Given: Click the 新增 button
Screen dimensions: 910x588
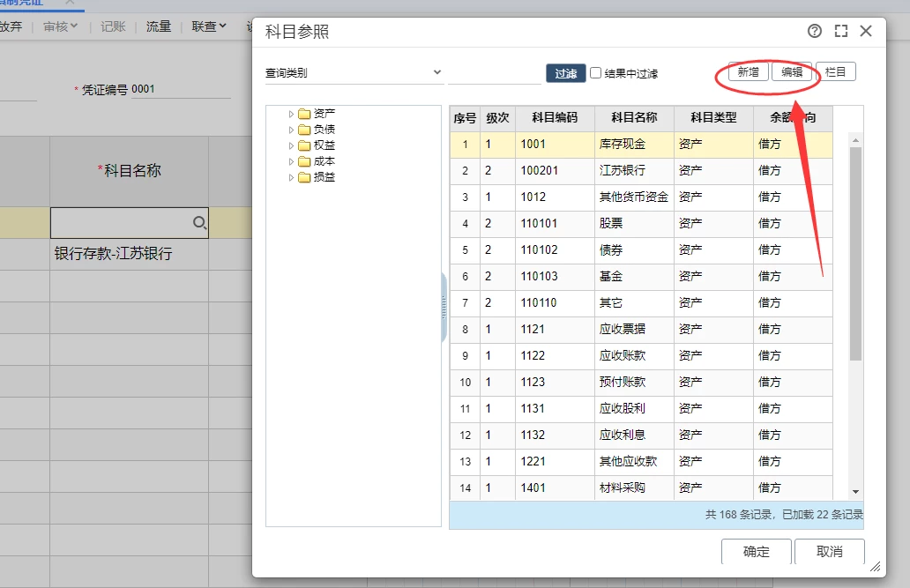Looking at the screenshot, I should point(748,72).
